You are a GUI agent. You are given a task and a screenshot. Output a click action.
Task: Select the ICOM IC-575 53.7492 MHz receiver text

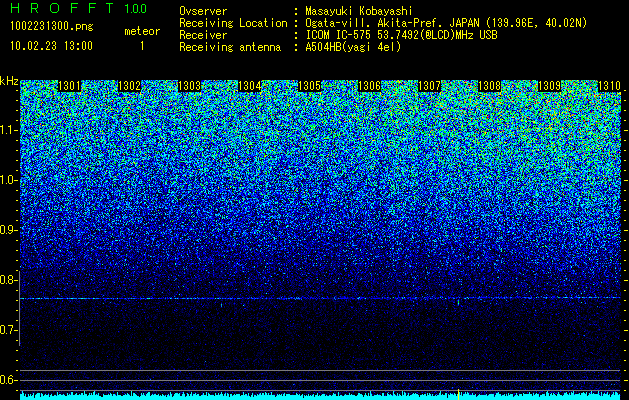(401, 35)
